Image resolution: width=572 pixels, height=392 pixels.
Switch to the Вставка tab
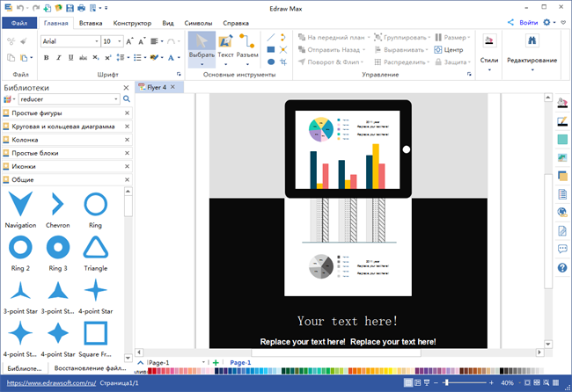pos(91,23)
